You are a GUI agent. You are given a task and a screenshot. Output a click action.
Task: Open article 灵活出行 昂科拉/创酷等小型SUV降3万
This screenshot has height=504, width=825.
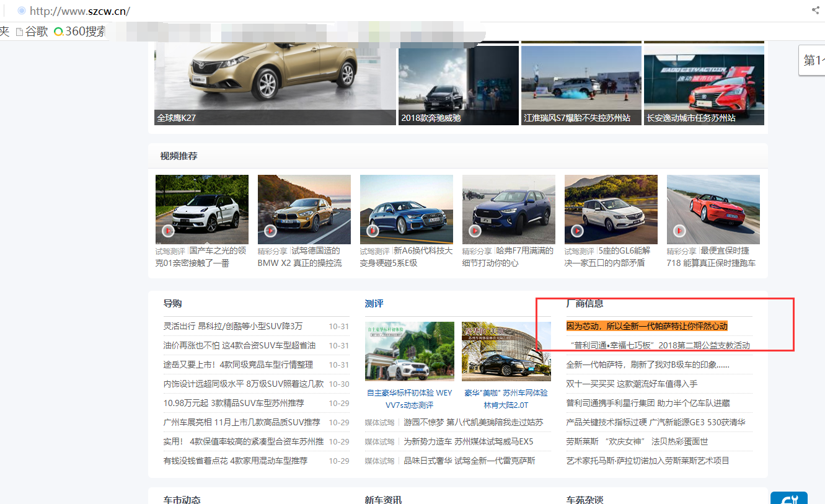233,326
